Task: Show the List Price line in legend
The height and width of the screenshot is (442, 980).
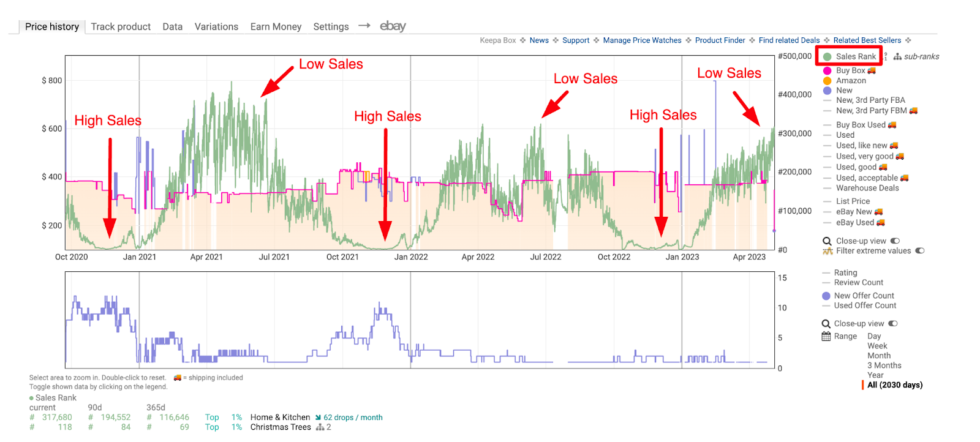Action: tap(853, 201)
